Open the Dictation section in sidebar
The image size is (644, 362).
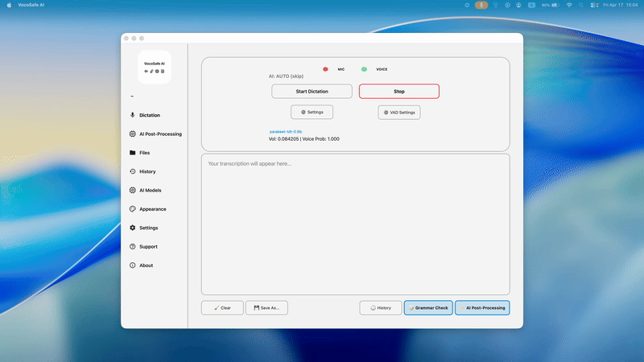pos(145,115)
